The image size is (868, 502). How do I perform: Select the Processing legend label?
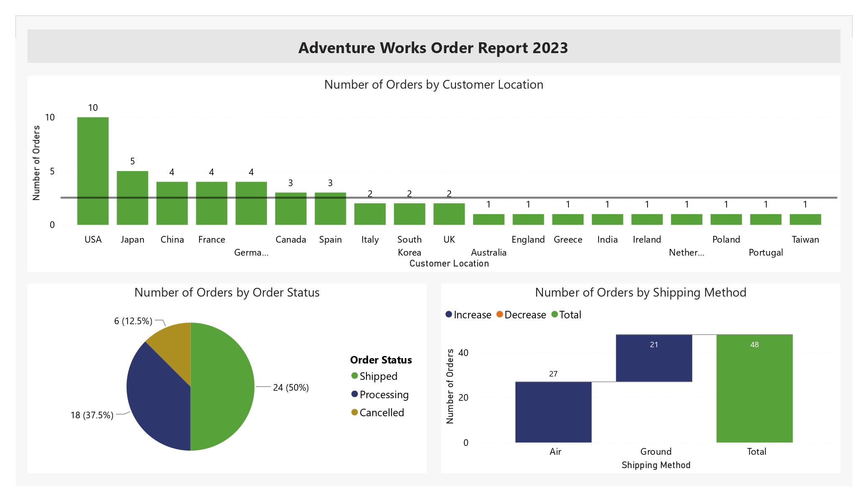(x=384, y=394)
